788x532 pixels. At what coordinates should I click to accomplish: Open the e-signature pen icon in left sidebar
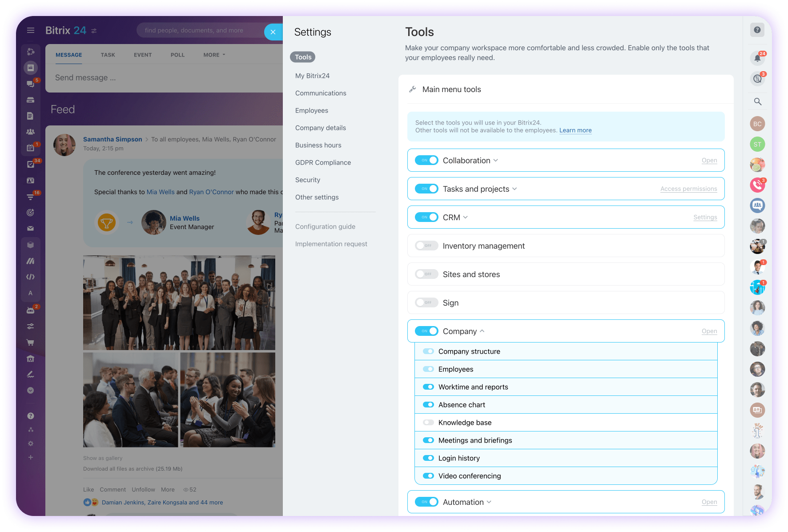[x=30, y=375]
